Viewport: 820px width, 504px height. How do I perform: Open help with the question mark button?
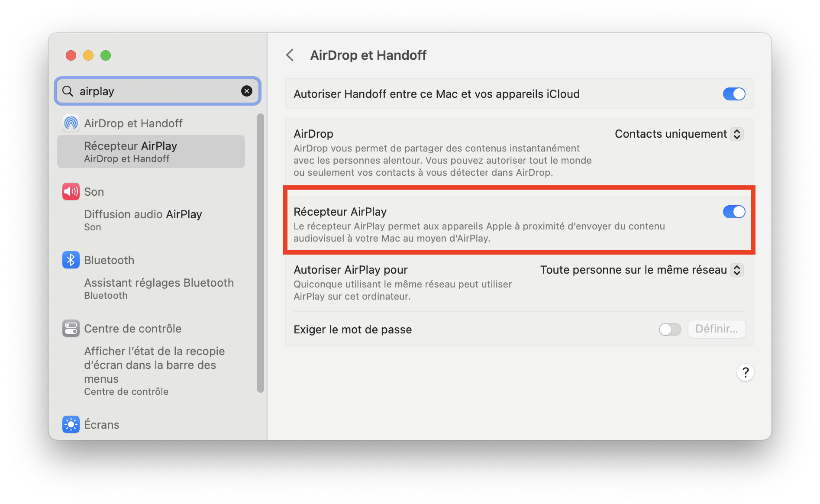(745, 372)
